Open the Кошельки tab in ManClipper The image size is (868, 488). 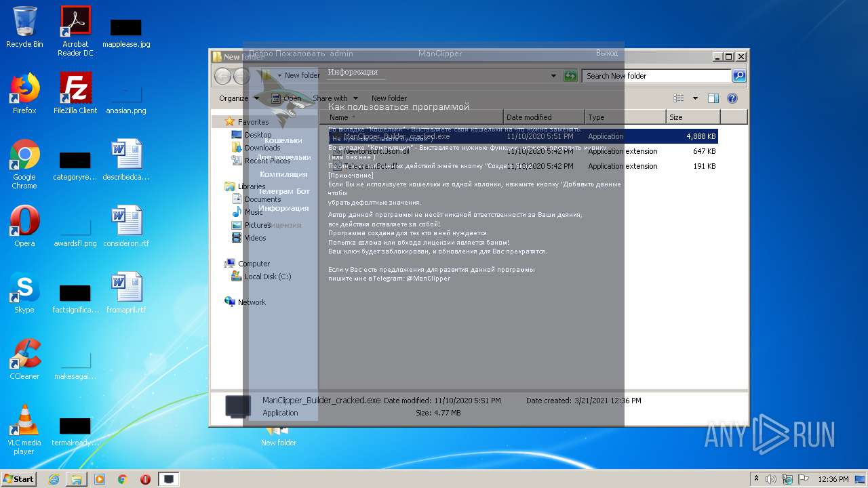pyautogui.click(x=282, y=140)
